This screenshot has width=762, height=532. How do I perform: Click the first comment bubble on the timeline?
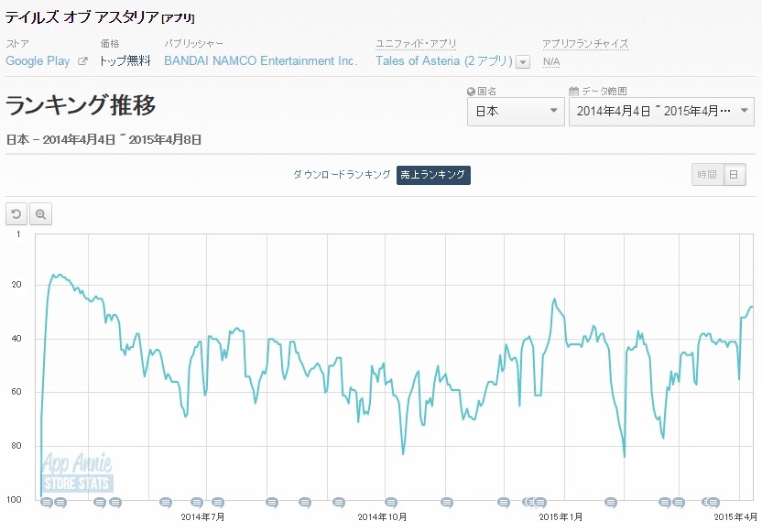(46, 502)
